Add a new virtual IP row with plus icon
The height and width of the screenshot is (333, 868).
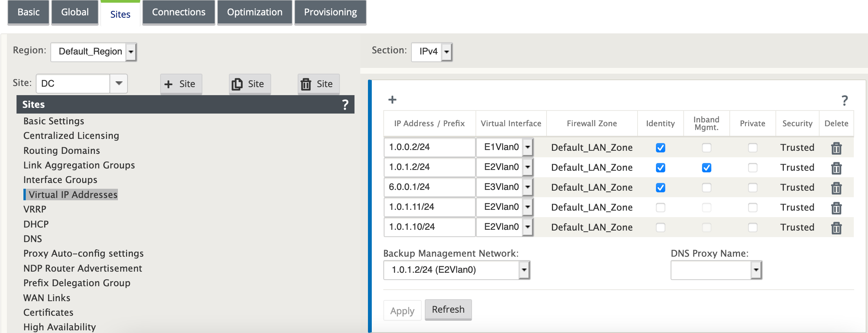coord(392,100)
